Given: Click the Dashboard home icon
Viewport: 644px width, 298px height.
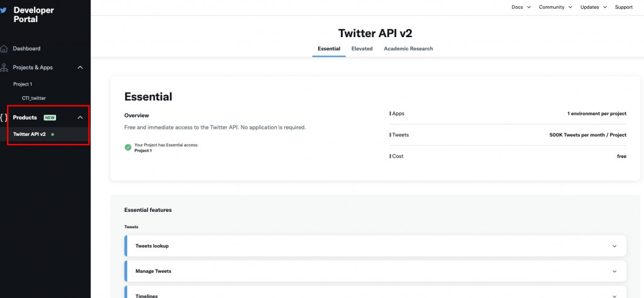Looking at the screenshot, I should 4,48.
